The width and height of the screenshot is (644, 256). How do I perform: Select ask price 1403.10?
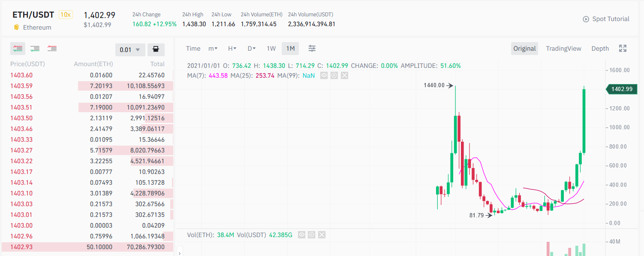point(21,193)
